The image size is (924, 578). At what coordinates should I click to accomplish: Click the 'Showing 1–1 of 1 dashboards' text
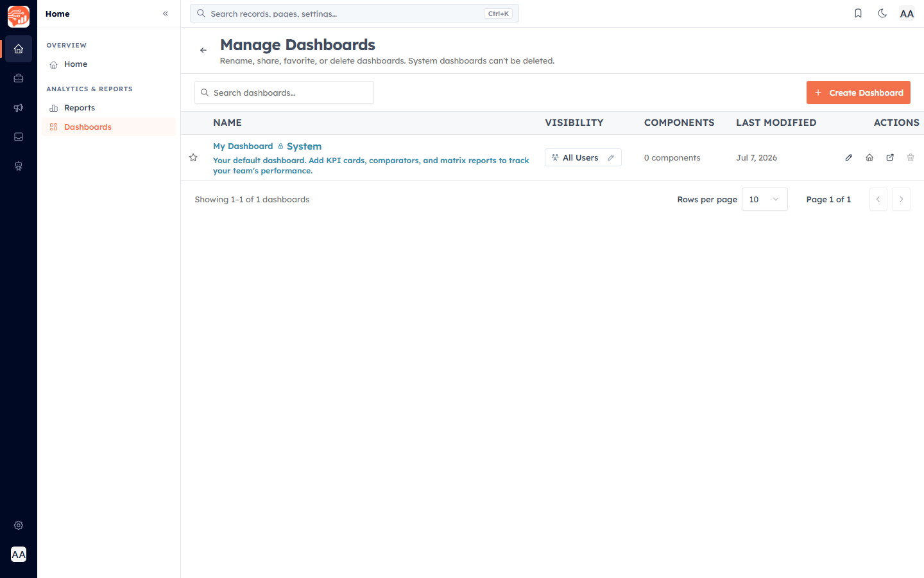252,199
